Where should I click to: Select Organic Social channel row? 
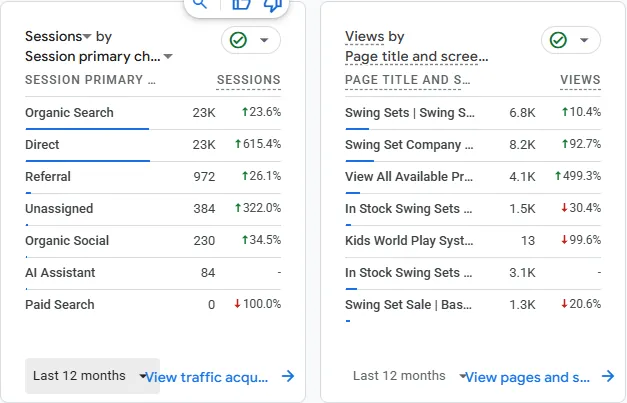(153, 241)
